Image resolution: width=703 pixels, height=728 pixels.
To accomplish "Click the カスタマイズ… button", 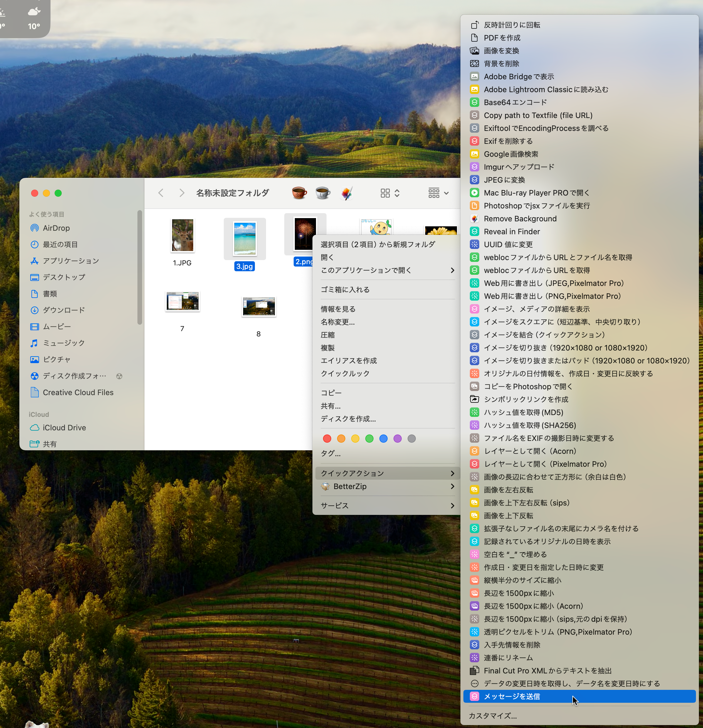I will [492, 715].
